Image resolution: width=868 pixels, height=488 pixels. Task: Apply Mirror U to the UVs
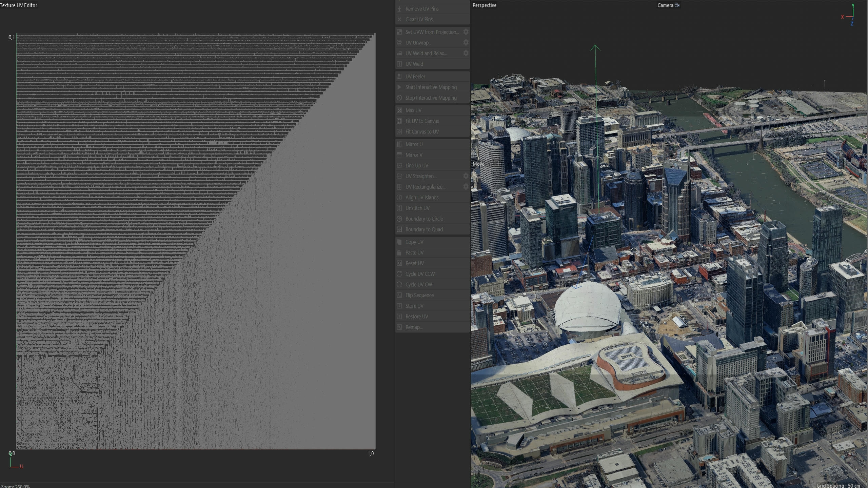coord(432,144)
